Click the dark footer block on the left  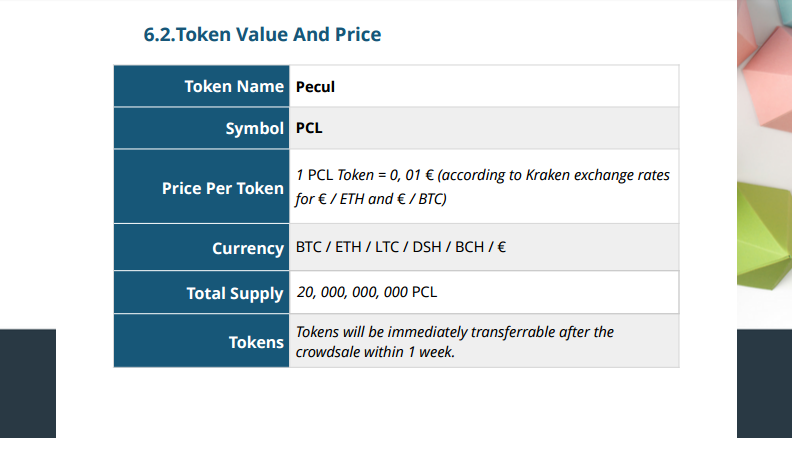click(28, 383)
